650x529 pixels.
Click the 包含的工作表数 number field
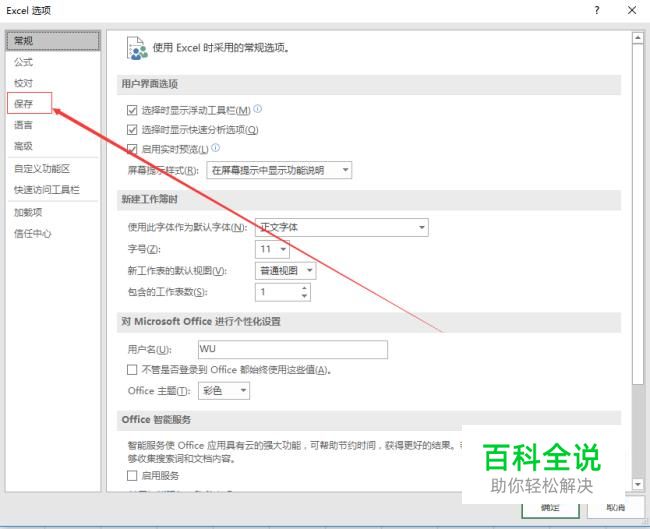278,292
